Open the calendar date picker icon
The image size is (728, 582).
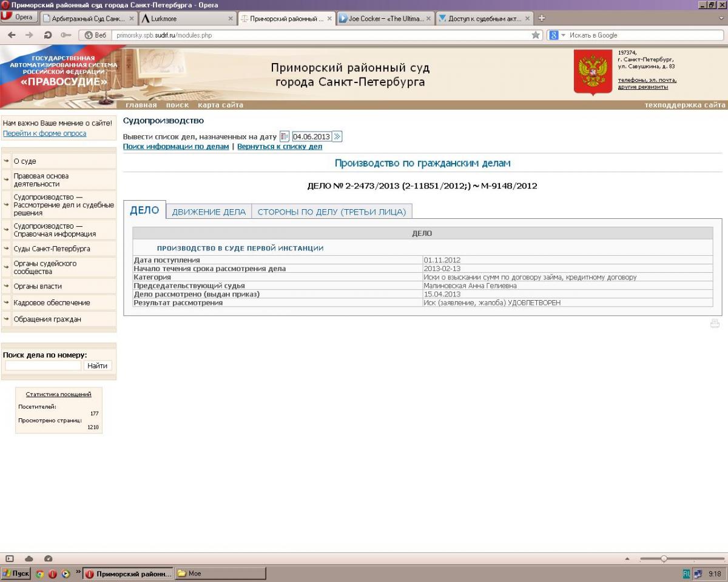click(x=284, y=136)
